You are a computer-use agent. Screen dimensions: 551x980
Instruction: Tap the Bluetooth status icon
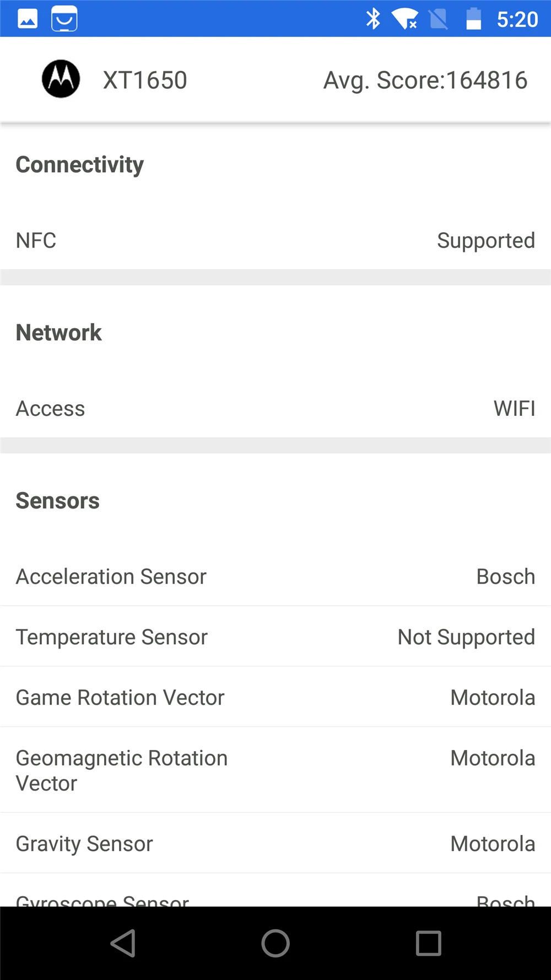tap(374, 19)
